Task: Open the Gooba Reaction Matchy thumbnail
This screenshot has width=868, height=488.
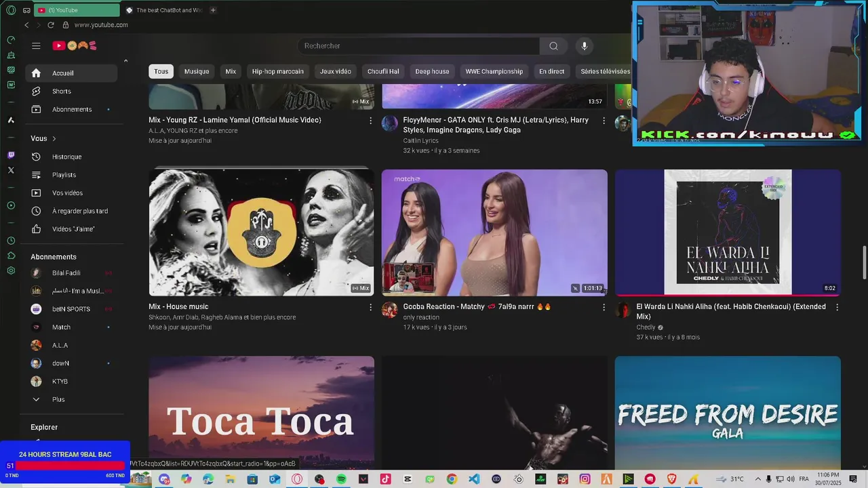Action: 494,232
